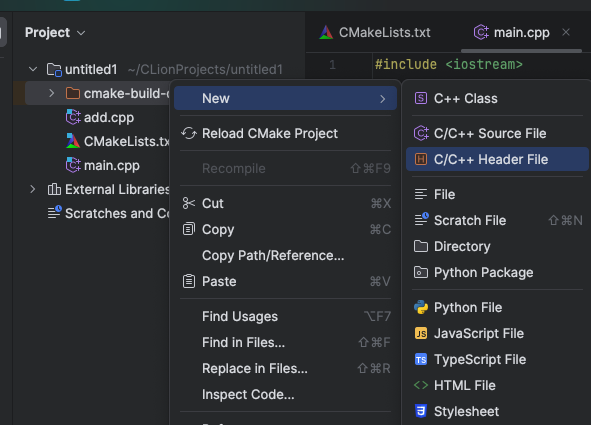Screen dimensions: 591x425
Task: Switch to the CMakeLists.txt tab
Action: (x=375, y=33)
